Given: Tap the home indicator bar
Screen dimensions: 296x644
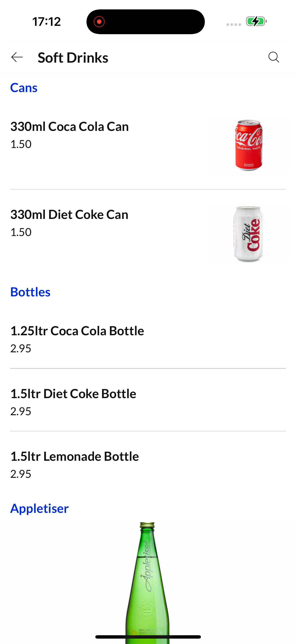Looking at the screenshot, I should (x=148, y=637).
